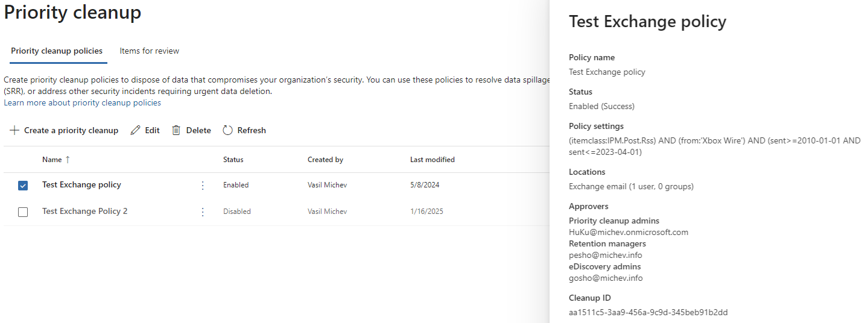Select the Priority cleanup policies tab
This screenshot has width=868, height=323.
click(57, 51)
